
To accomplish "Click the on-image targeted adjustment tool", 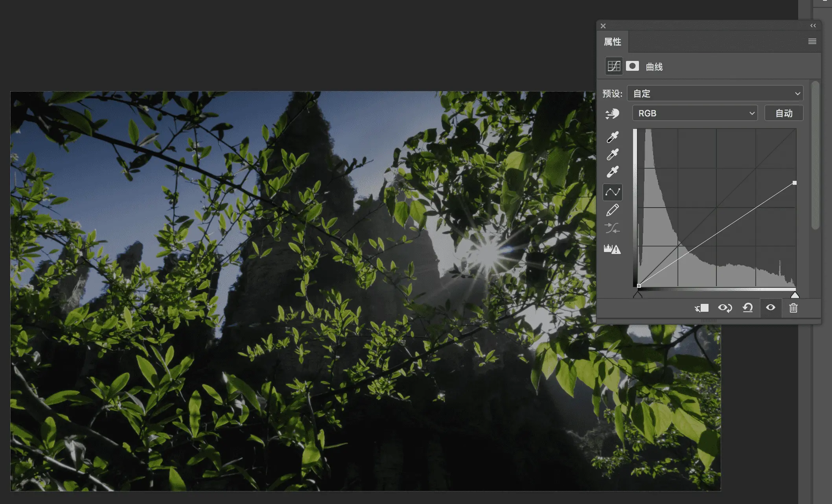I will [612, 114].
